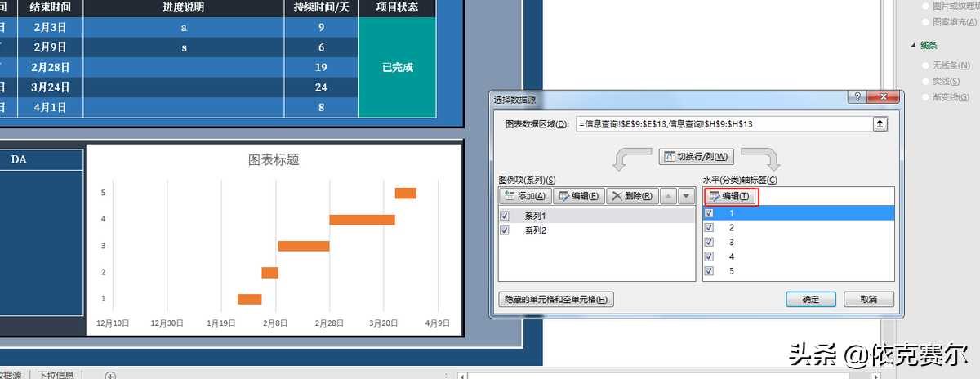980x379 pixels.
Task: Uncheck category label 5
Action: tap(709, 271)
